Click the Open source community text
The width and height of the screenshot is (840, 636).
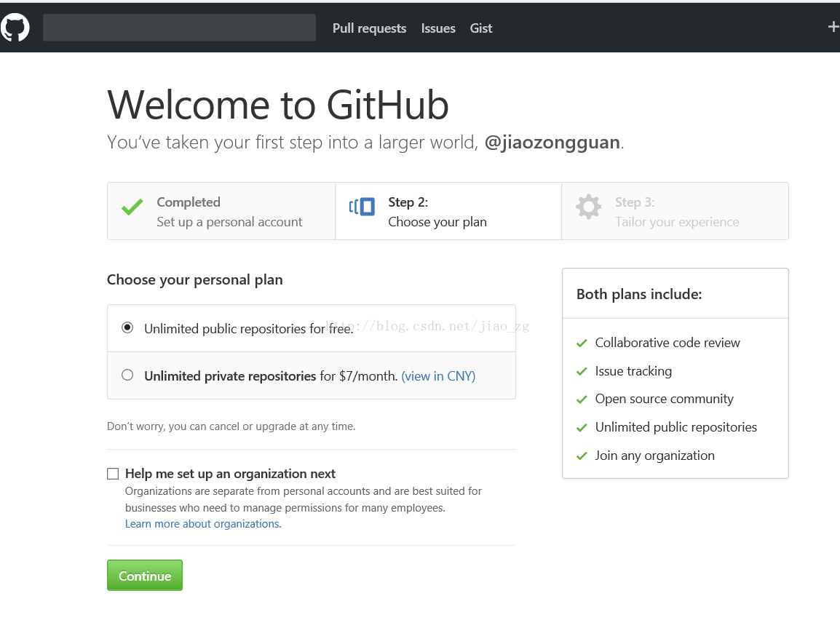point(665,400)
